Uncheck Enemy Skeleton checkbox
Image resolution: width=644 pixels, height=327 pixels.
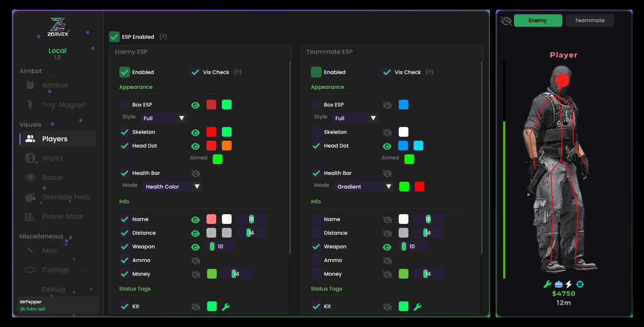coord(124,132)
